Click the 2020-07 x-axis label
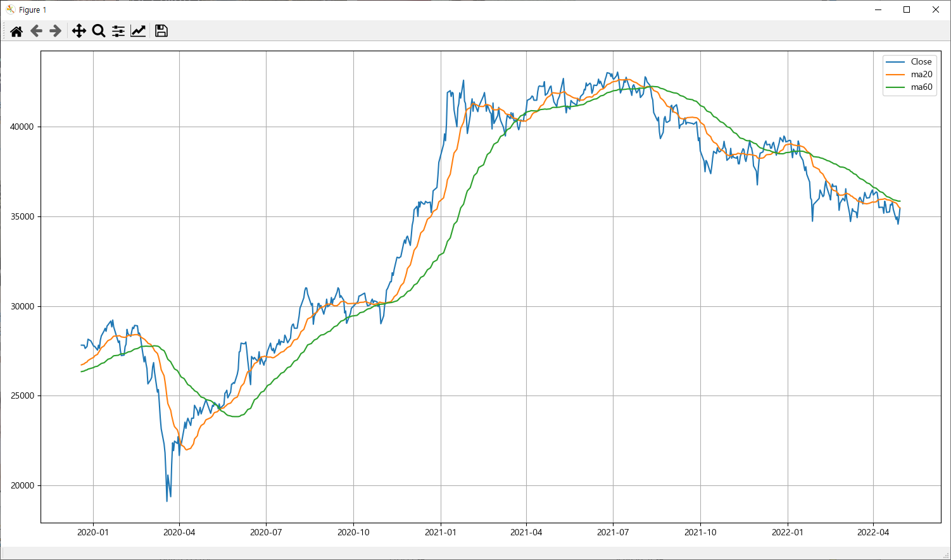The height and width of the screenshot is (560, 951). point(266,532)
